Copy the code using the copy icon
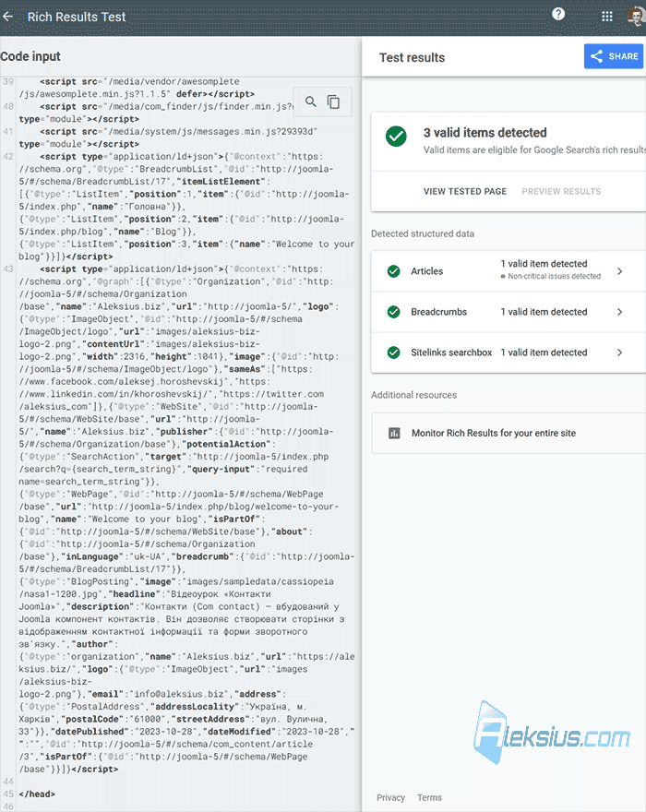This screenshot has width=646, height=812. click(334, 102)
